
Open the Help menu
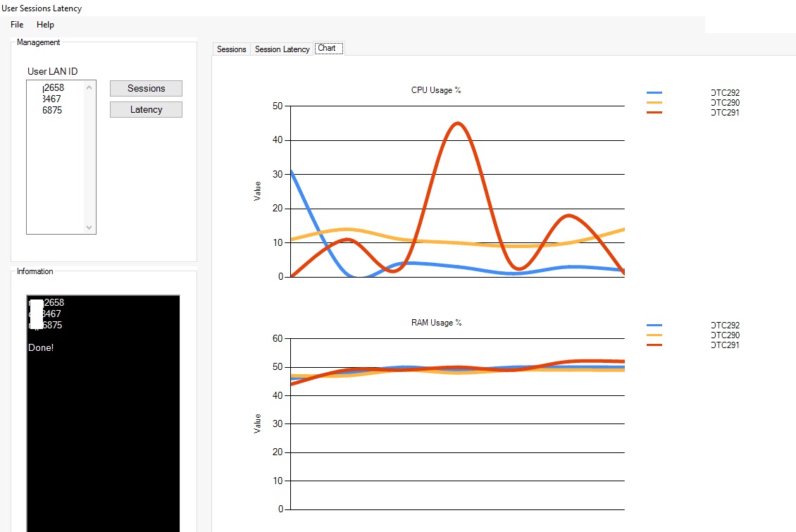(45, 25)
